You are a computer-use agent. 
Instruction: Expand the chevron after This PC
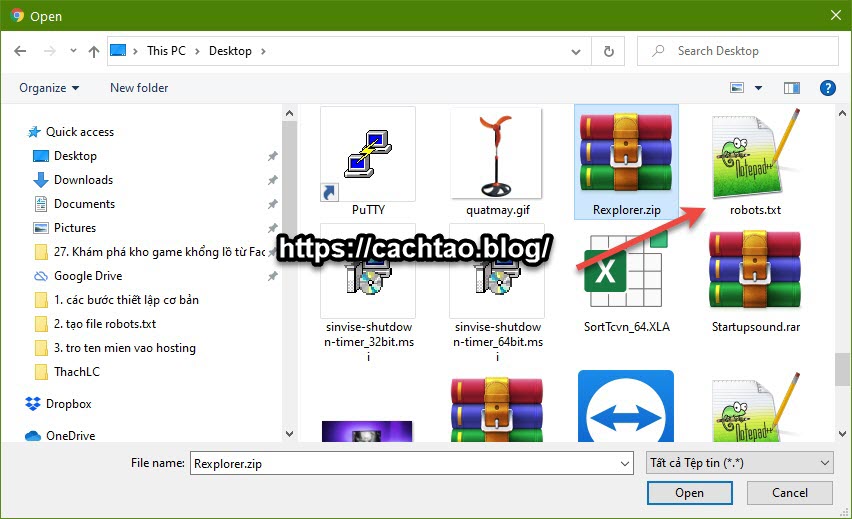coord(198,51)
